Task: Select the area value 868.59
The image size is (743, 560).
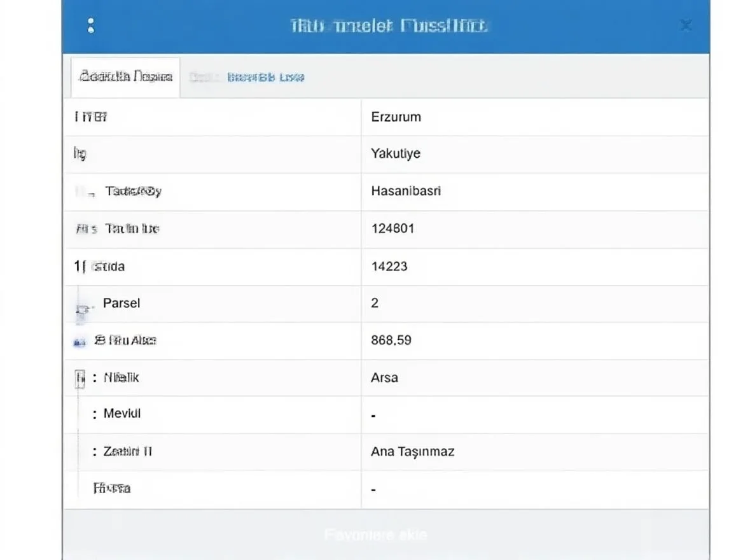Action: (x=391, y=340)
